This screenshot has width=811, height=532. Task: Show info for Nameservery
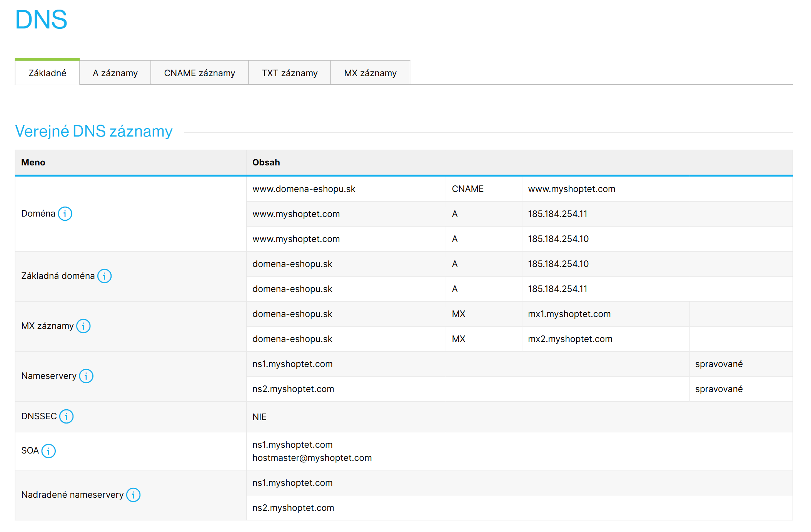86,376
